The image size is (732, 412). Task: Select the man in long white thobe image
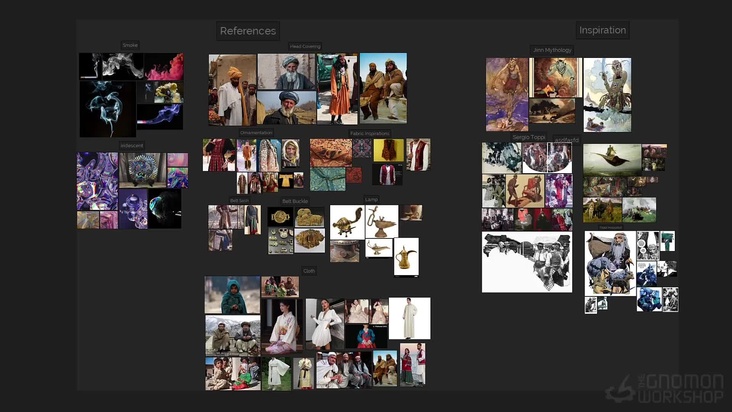[409, 318]
